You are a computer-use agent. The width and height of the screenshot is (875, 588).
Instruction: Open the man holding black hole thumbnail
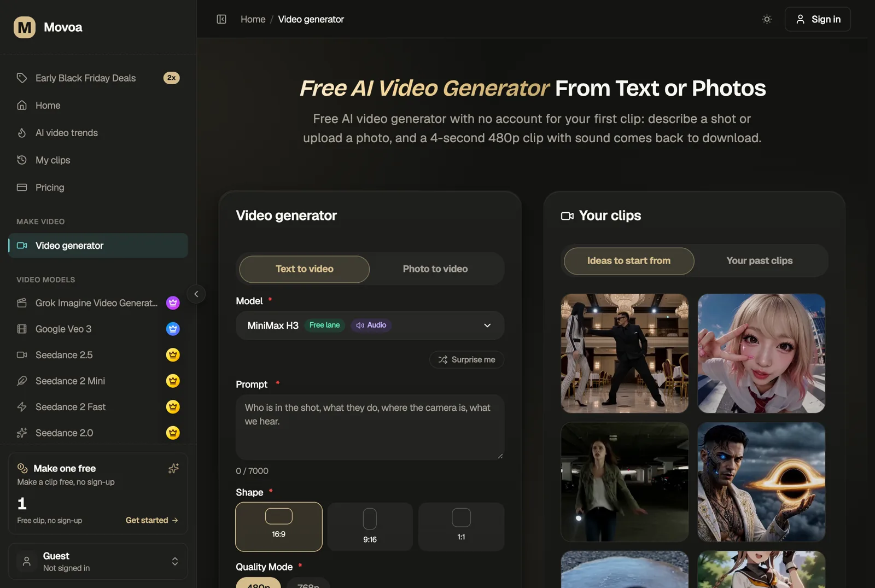(761, 482)
